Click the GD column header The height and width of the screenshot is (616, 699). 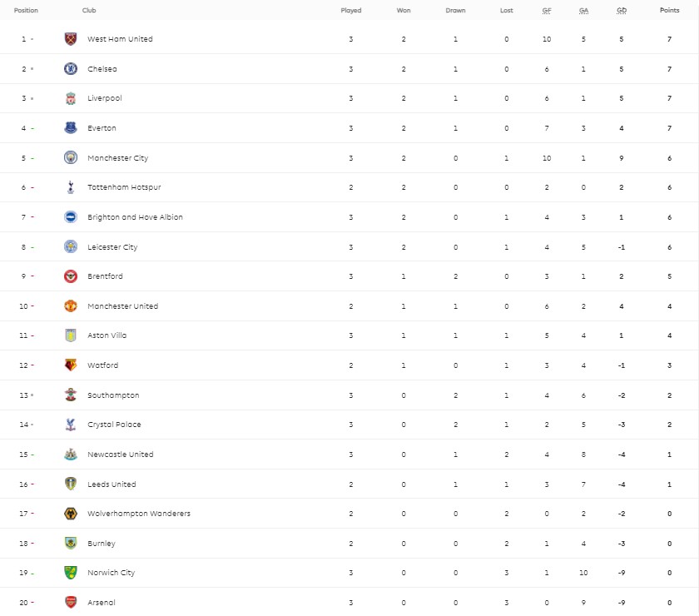pos(622,11)
